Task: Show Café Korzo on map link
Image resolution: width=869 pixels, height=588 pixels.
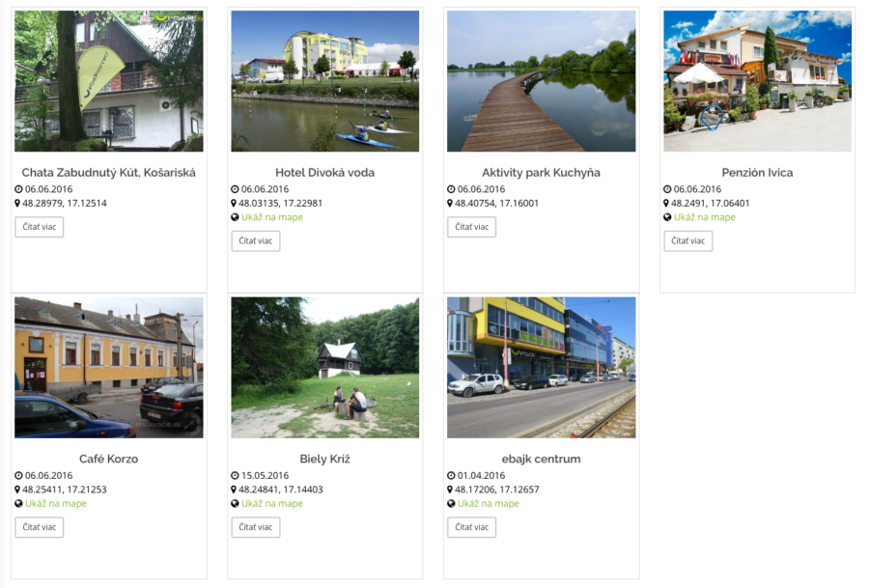Action: click(56, 504)
